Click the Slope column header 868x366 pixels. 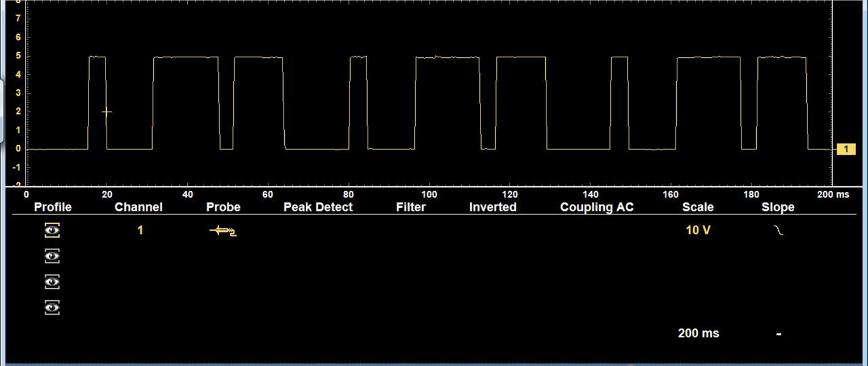pyautogui.click(x=777, y=207)
